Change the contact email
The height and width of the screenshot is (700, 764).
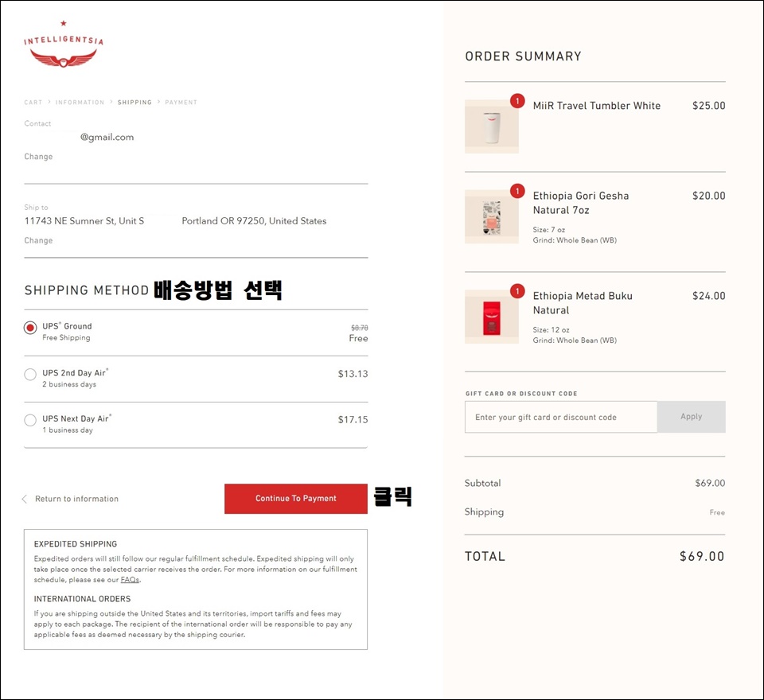coord(38,157)
